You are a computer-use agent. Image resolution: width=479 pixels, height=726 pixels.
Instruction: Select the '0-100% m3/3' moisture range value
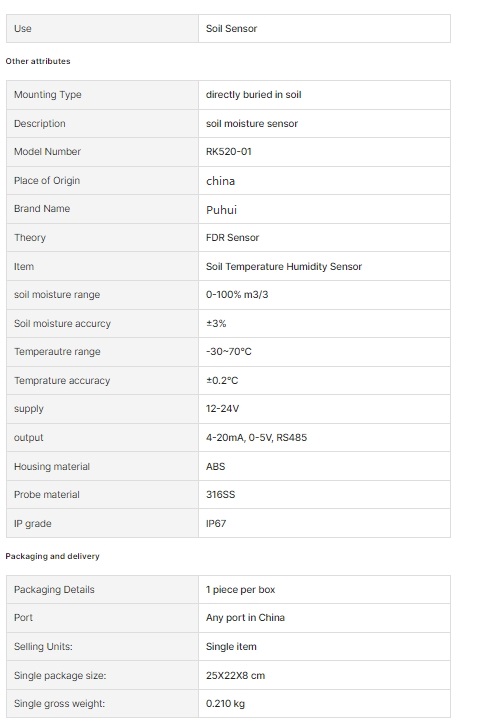(237, 295)
